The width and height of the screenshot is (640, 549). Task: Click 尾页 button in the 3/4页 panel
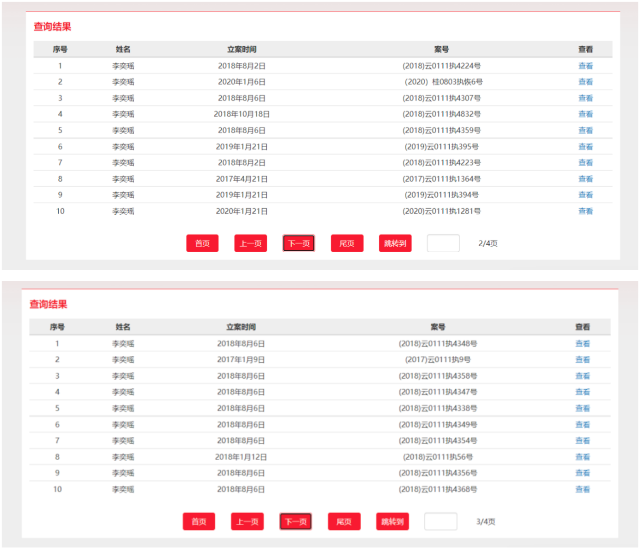point(344,521)
